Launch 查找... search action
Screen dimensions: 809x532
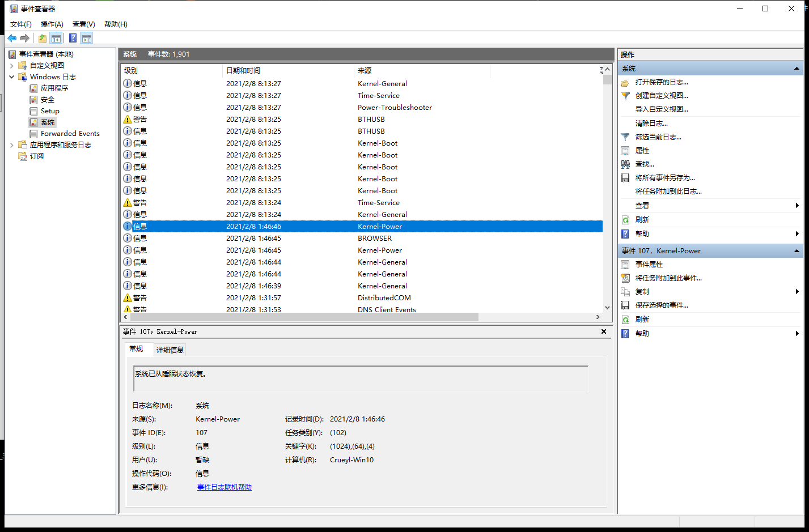point(645,164)
